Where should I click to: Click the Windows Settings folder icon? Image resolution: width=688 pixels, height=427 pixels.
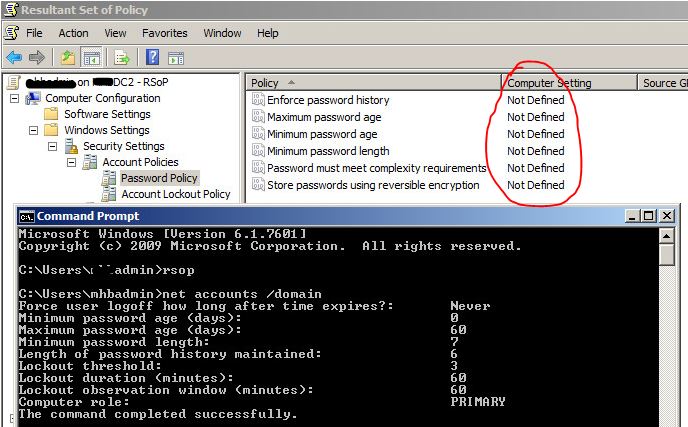(x=51, y=130)
